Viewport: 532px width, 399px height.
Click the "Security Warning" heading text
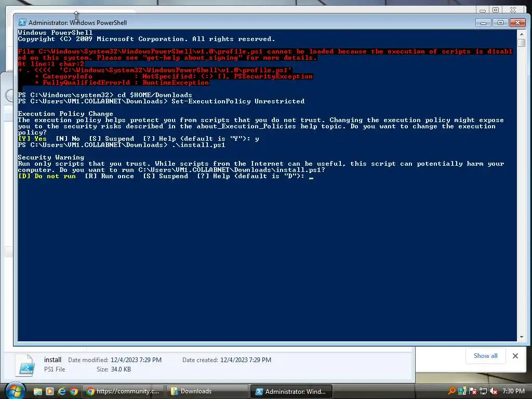[x=51, y=157]
